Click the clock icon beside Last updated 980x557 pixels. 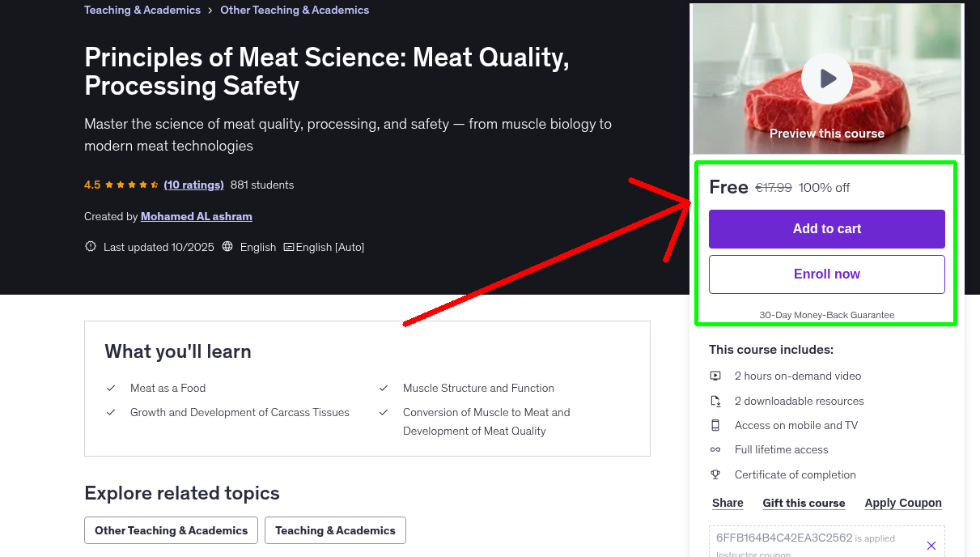[90, 246]
